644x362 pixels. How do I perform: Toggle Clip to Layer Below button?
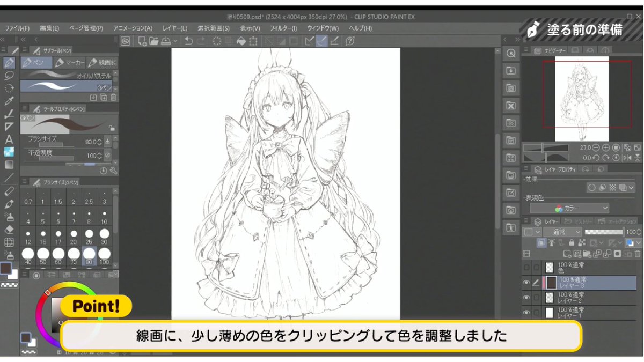click(541, 242)
